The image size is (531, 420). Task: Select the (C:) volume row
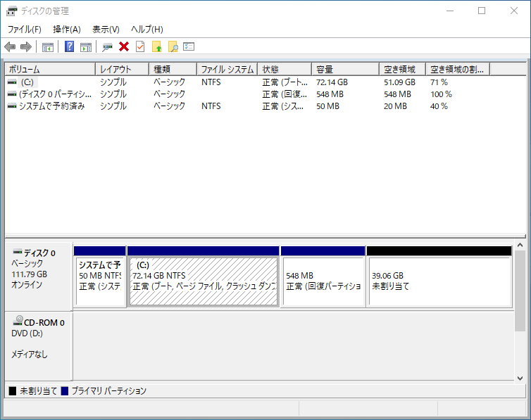(x=265, y=82)
